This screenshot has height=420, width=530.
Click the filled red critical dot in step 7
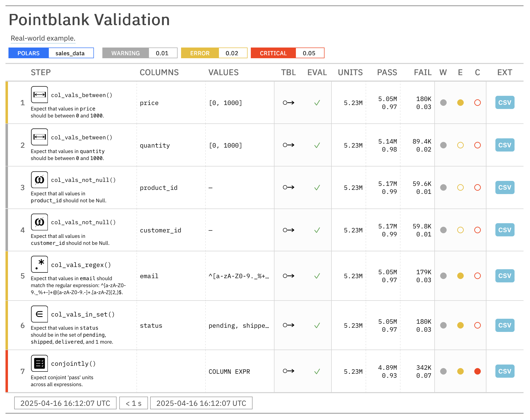477,371
